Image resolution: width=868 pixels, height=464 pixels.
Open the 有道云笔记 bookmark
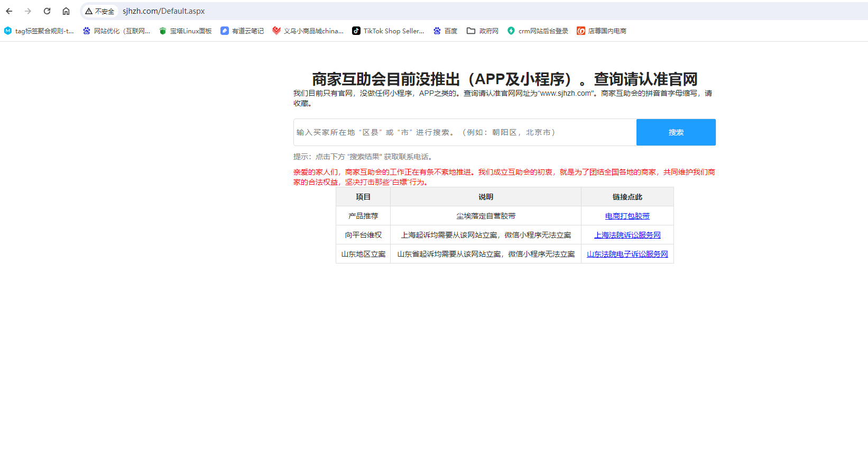coord(242,31)
